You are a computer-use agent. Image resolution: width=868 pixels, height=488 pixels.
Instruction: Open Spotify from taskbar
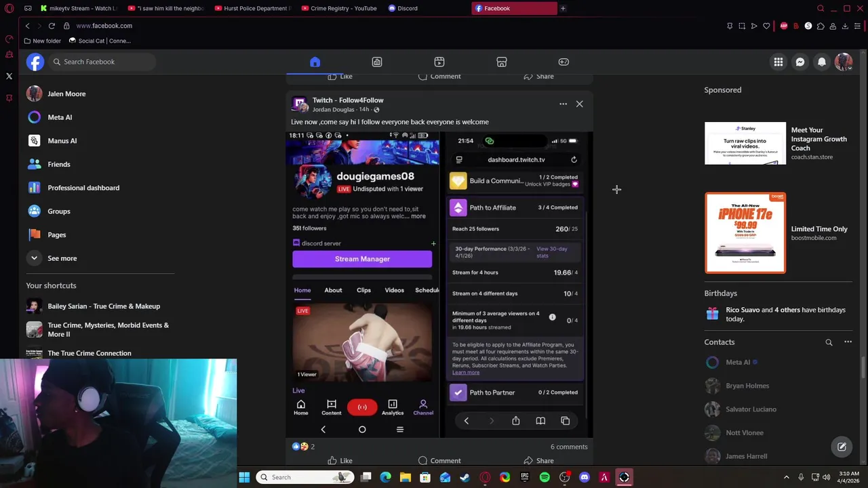pyautogui.click(x=545, y=477)
